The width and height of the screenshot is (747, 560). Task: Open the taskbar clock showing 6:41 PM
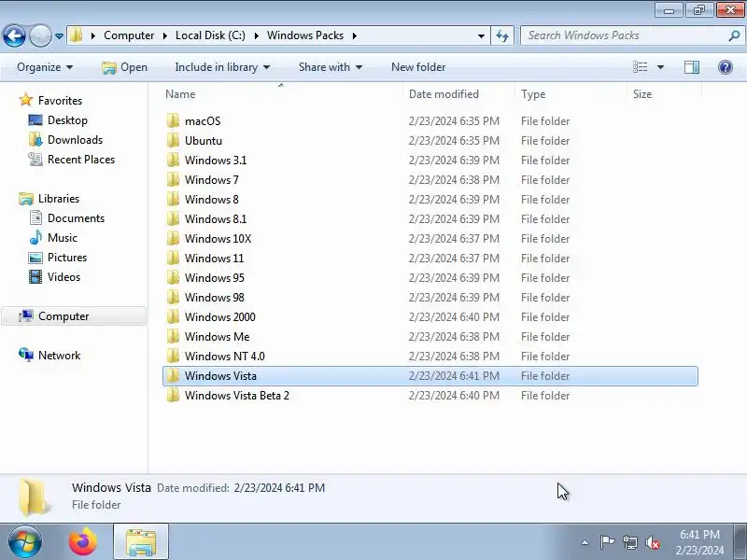click(x=699, y=542)
